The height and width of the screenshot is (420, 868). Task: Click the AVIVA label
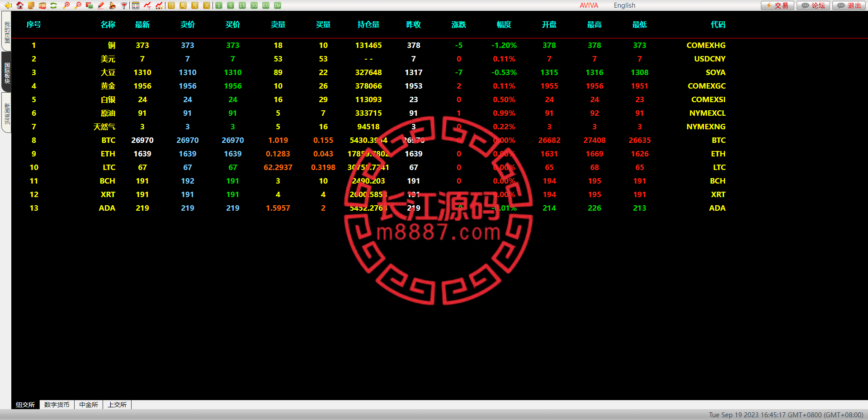[x=589, y=5]
